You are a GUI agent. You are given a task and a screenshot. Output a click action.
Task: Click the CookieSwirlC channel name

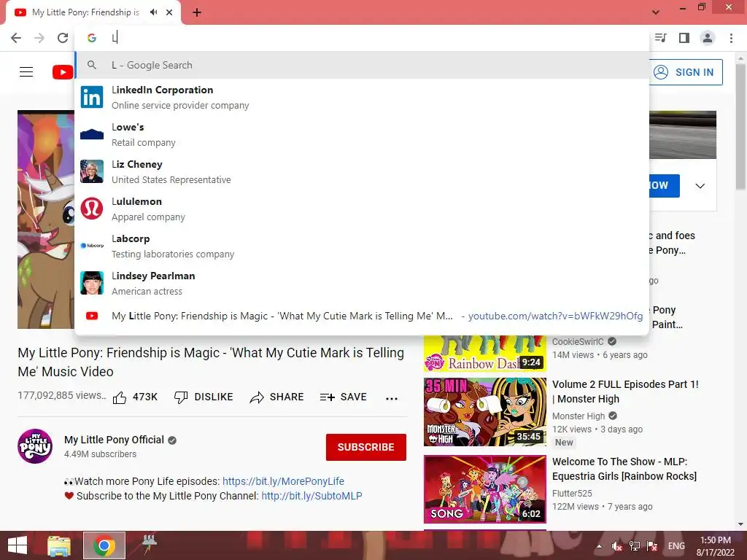[x=578, y=342]
